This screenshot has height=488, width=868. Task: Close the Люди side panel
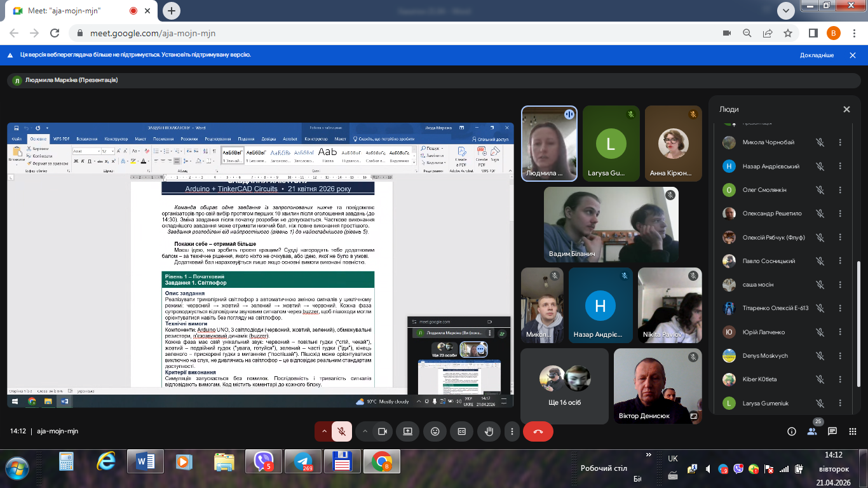pyautogui.click(x=846, y=109)
